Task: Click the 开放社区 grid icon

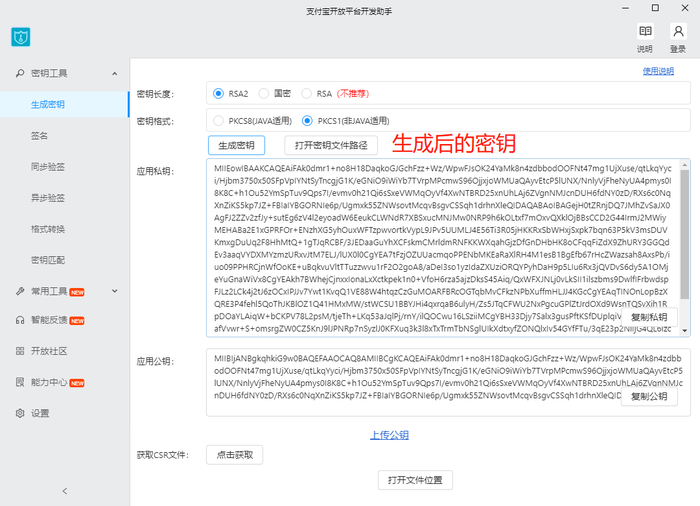Action: pos(20,351)
